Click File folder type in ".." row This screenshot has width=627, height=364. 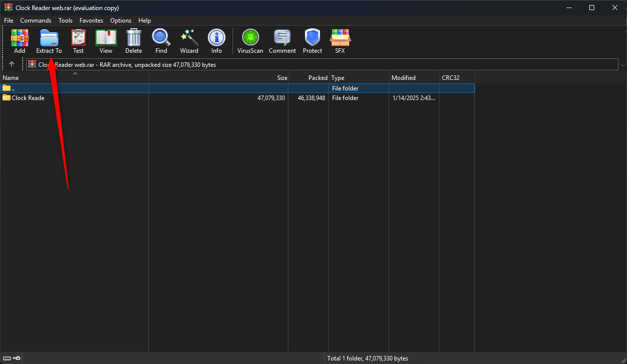pos(345,88)
